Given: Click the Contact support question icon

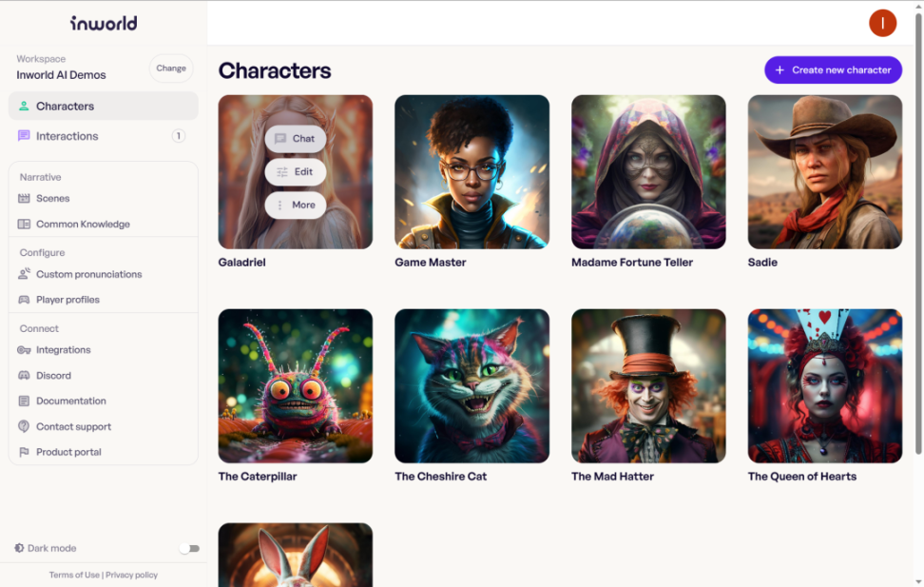Looking at the screenshot, I should pos(24,426).
